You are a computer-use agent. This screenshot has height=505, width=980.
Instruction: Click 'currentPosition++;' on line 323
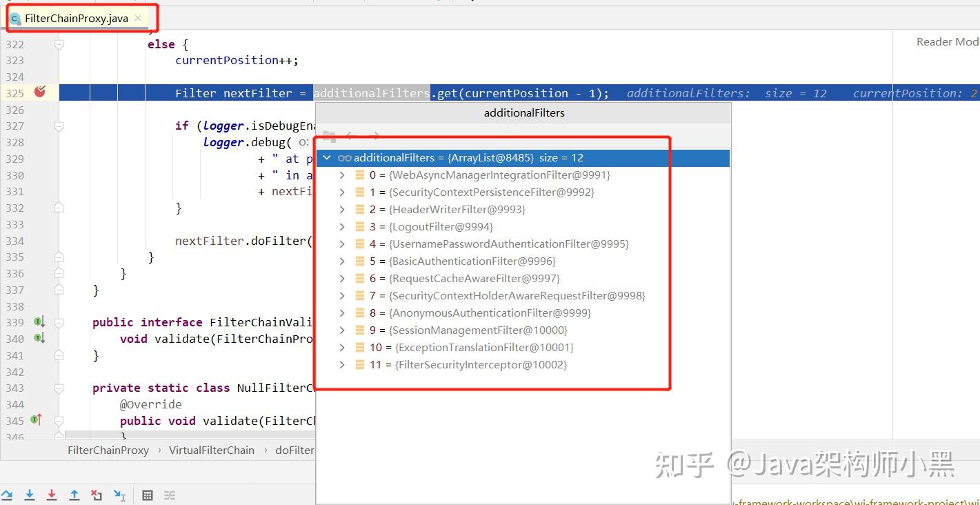(237, 60)
